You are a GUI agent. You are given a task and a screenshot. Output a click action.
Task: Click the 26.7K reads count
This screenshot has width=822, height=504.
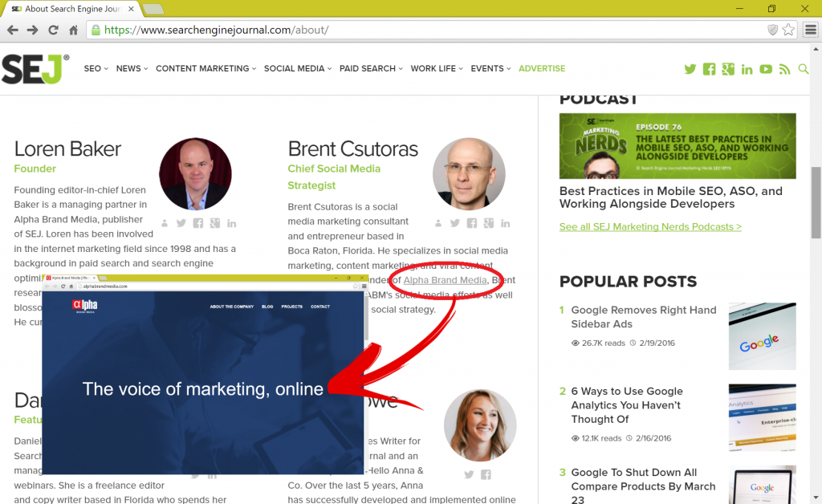[x=604, y=343]
